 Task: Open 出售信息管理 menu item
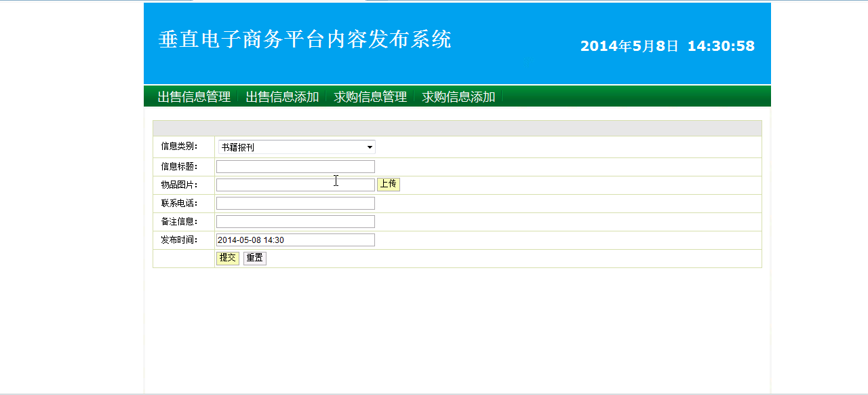pyautogui.click(x=194, y=97)
